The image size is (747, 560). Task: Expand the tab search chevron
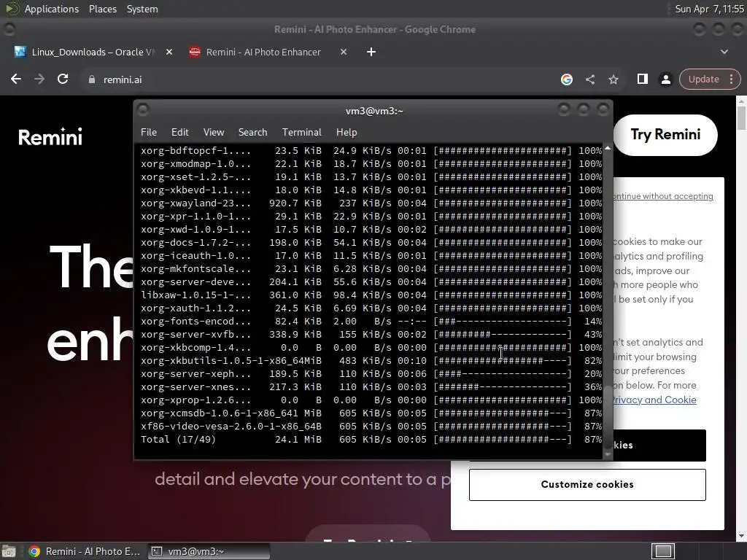point(724,52)
